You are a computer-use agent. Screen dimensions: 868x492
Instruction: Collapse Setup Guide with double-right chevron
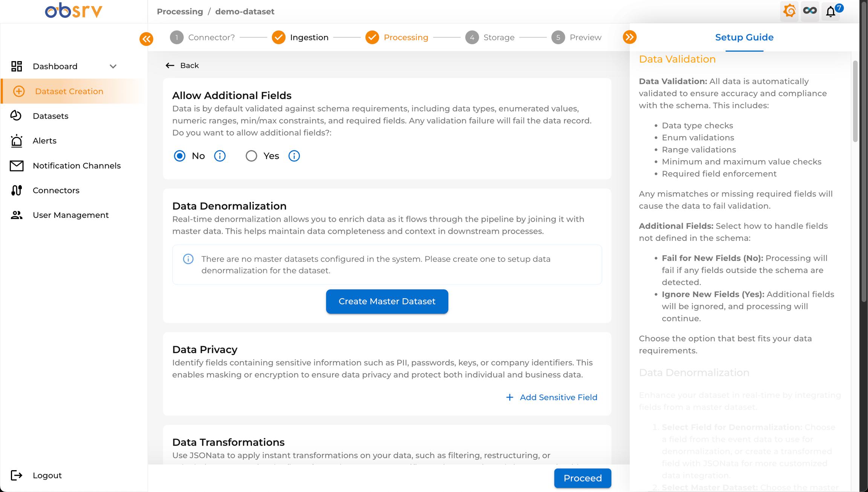click(630, 37)
